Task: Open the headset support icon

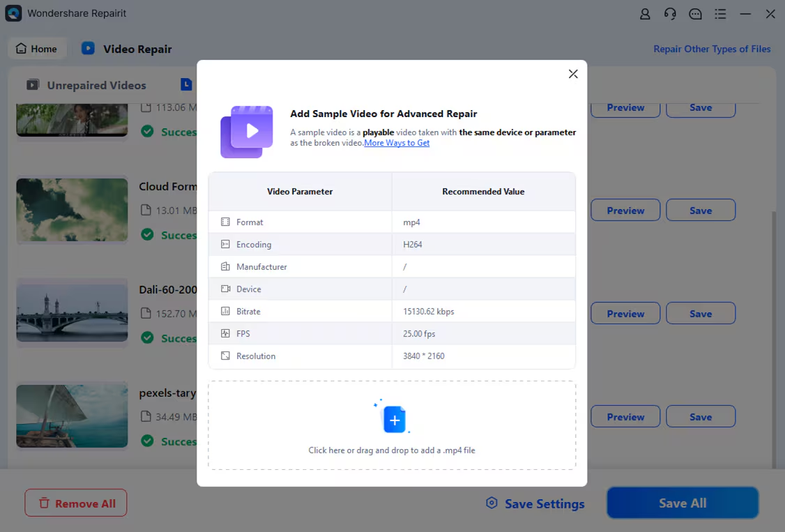Action: tap(670, 14)
